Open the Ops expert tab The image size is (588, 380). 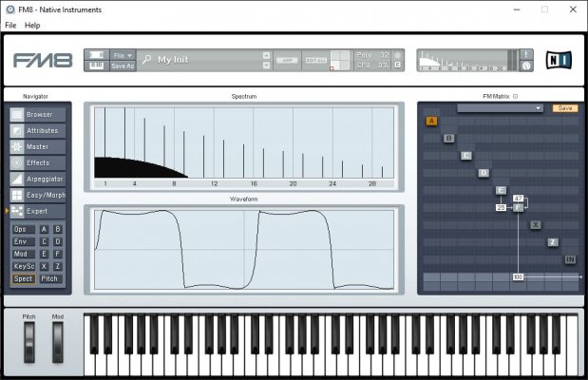(x=23, y=229)
